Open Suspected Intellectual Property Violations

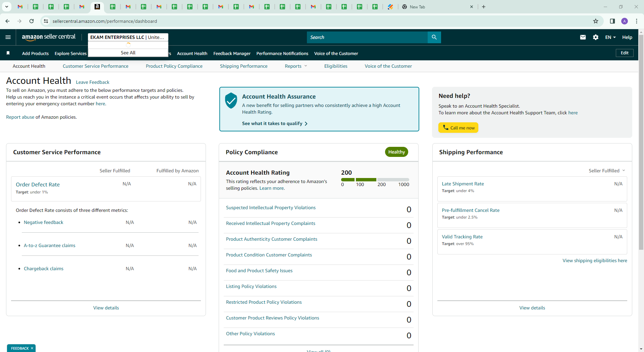[x=271, y=208]
